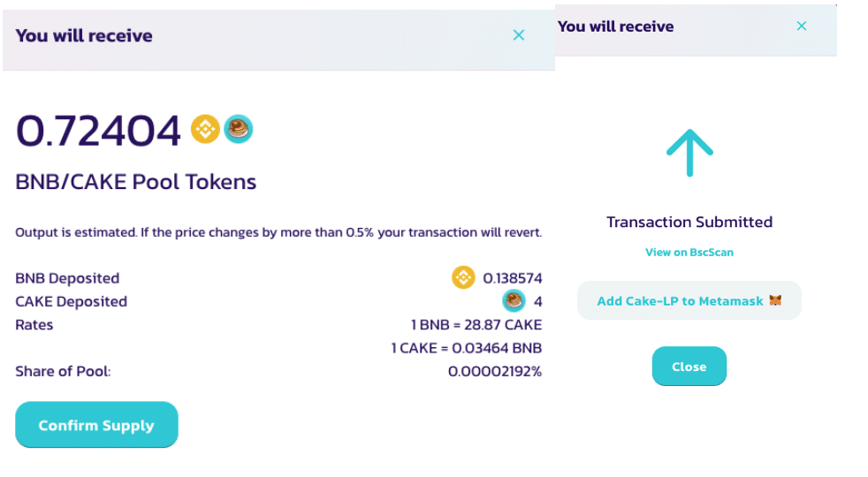This screenshot has height=477, width=868.
Task: Click the estimated output slippage notice text
Action: click(x=278, y=233)
